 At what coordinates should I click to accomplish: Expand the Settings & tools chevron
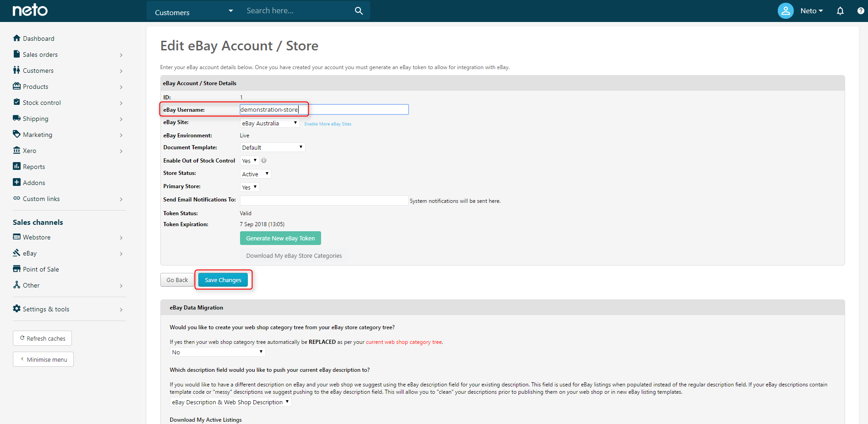[x=121, y=310]
